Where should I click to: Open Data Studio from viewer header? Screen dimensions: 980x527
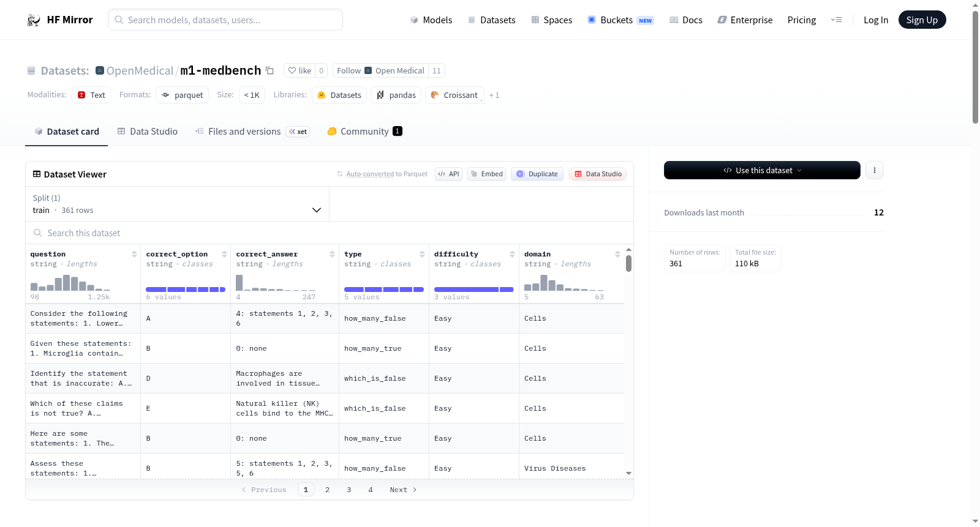(x=598, y=174)
